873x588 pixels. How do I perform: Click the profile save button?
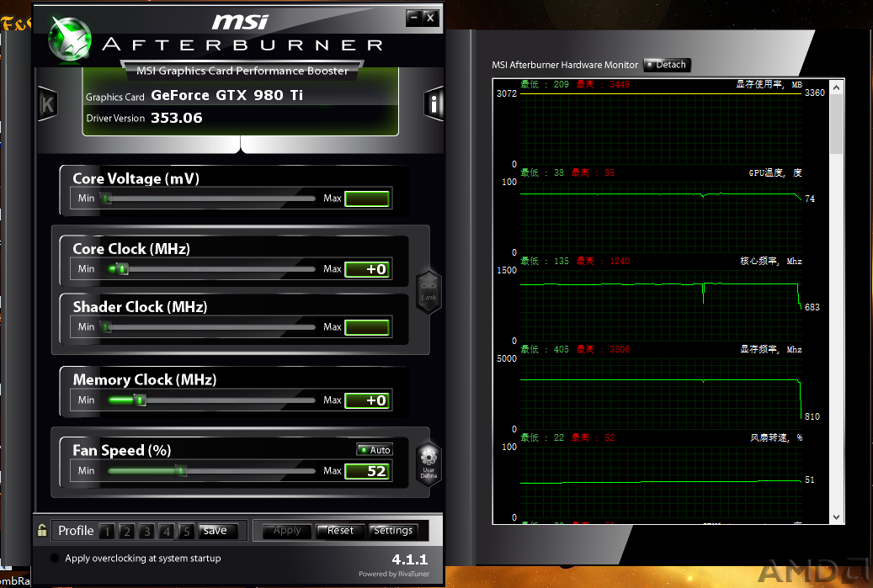(x=218, y=531)
